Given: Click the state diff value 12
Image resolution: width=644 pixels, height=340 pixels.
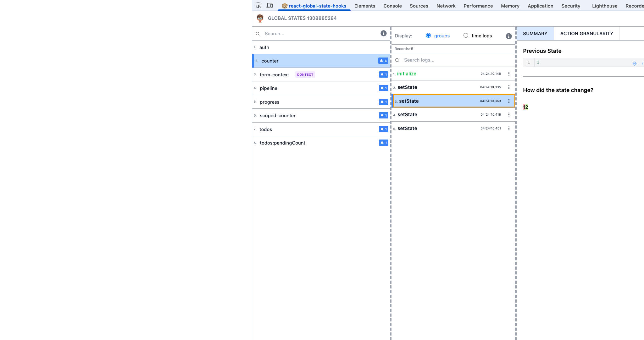Looking at the screenshot, I should (525, 107).
